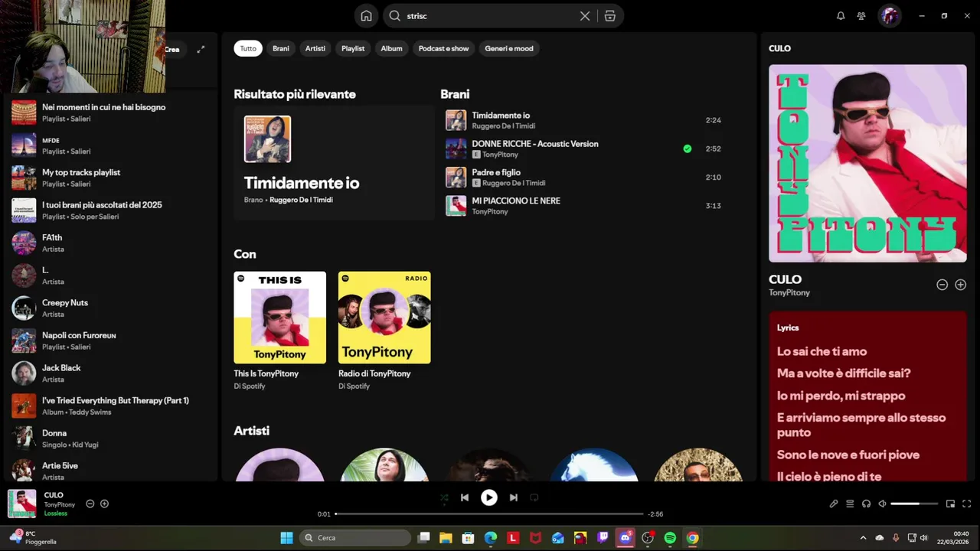Open the top result Timidamente io card
The height and width of the screenshot is (551, 980).
coord(334,163)
